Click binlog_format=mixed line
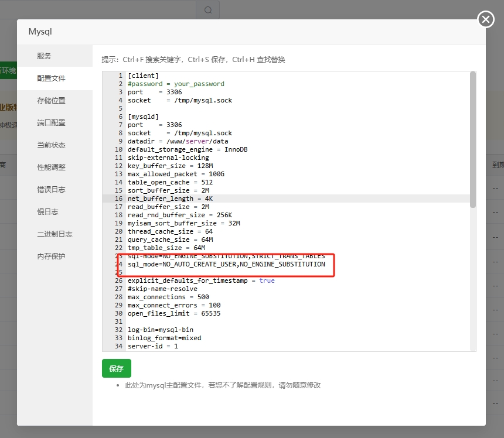This screenshot has height=438, width=504. pos(164,338)
